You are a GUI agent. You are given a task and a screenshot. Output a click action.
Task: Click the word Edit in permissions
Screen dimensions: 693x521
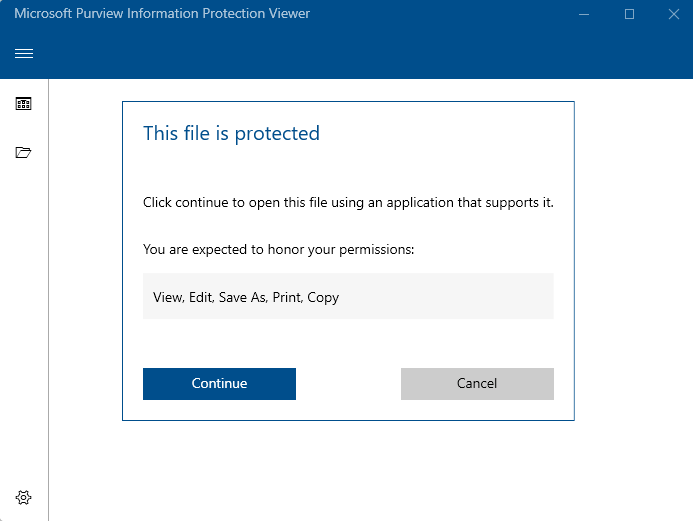click(202, 297)
